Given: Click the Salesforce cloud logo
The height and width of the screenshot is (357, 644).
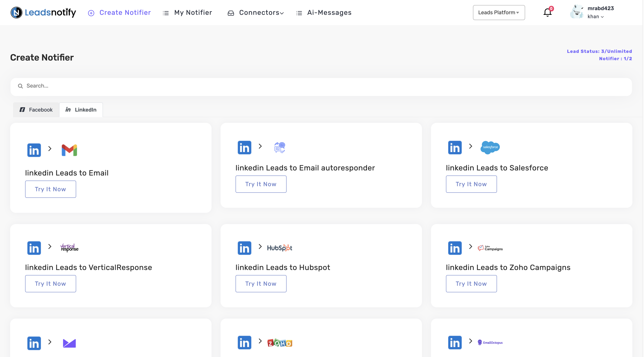Looking at the screenshot, I should (x=490, y=147).
